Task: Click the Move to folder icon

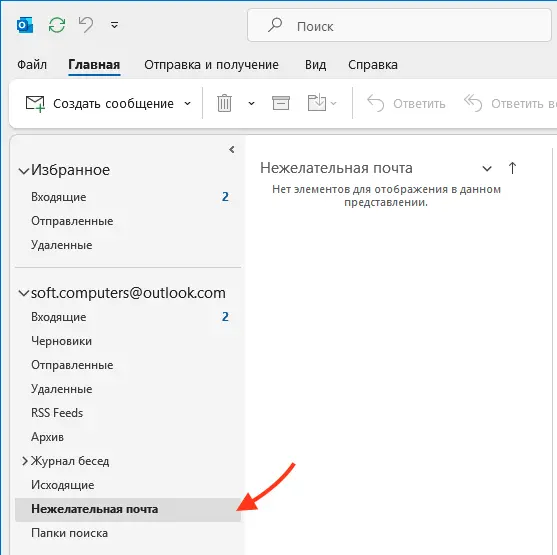Action: (x=317, y=103)
